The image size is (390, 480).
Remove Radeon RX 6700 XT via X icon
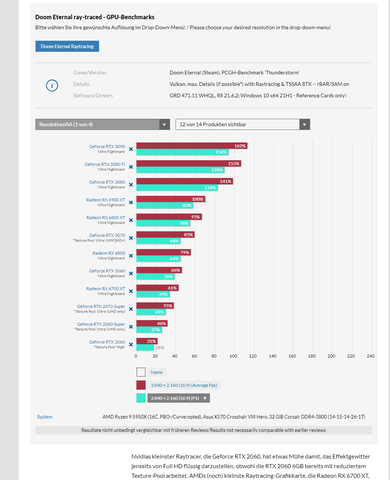[x=131, y=291]
